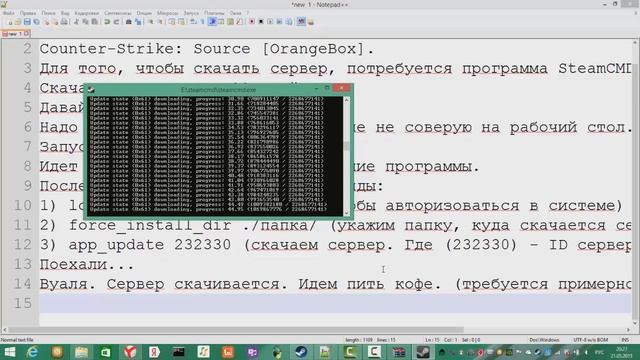Click the empty highlighted line 15

point(335,303)
